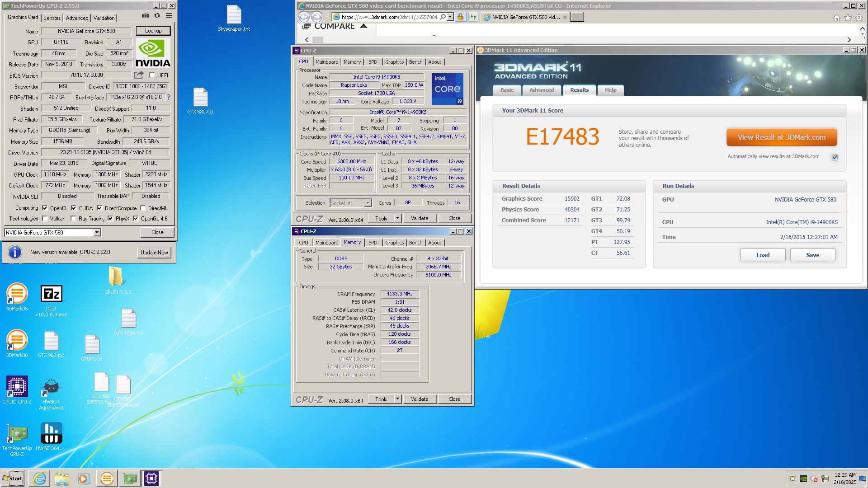Open IE favorites star icon

(848, 18)
